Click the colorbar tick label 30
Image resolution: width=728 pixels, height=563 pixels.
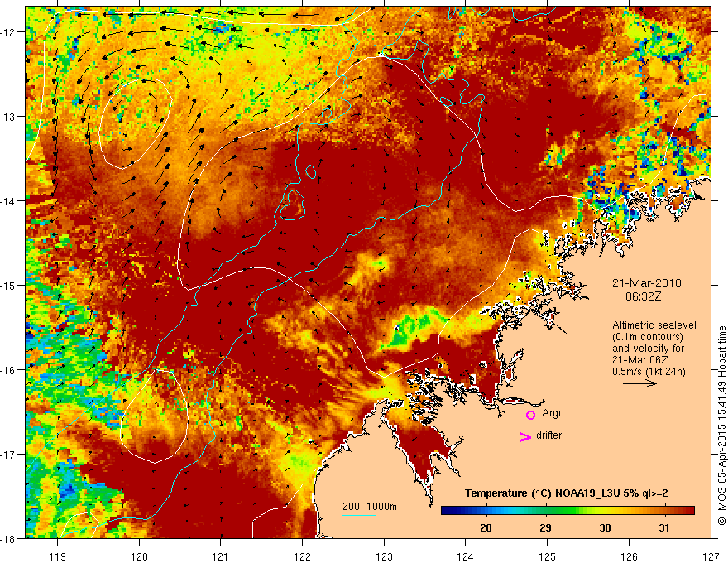click(x=605, y=528)
